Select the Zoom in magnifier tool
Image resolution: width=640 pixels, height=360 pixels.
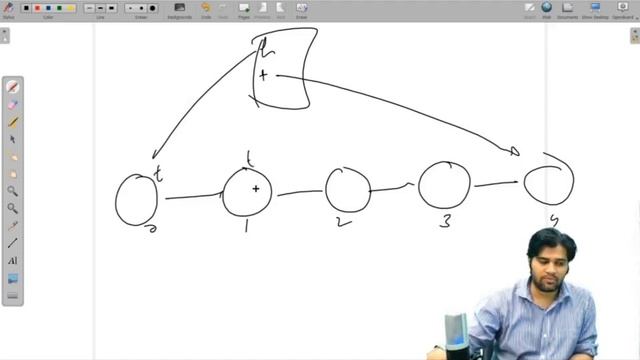[x=13, y=191]
